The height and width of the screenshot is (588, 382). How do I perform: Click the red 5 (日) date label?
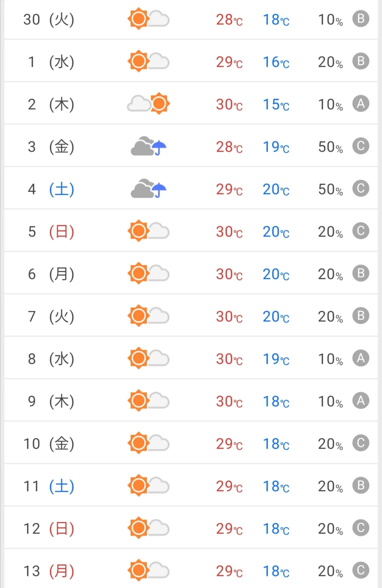pyautogui.click(x=51, y=232)
